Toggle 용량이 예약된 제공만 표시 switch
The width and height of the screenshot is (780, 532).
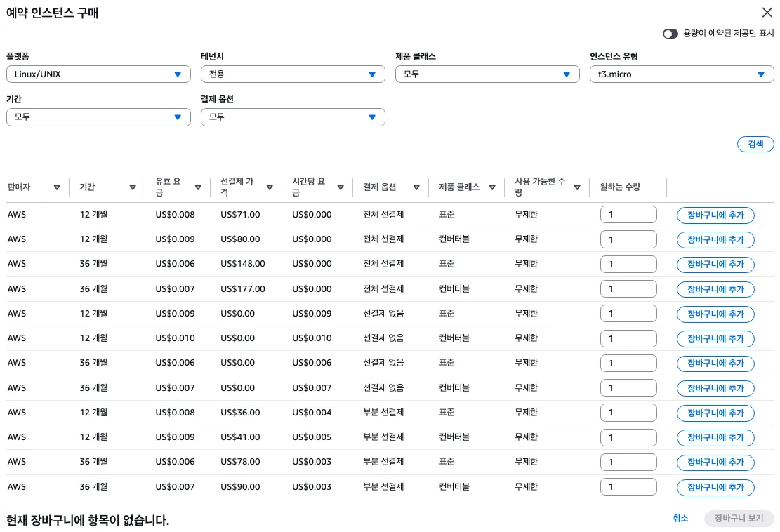[670, 33]
